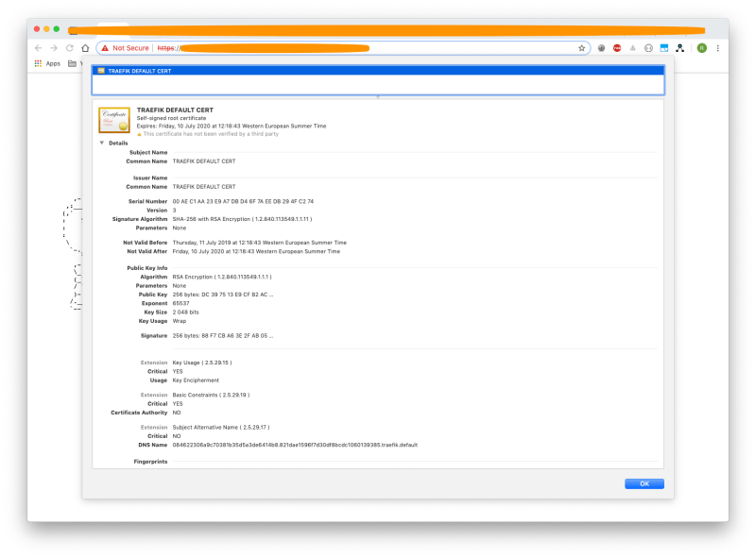Collapse the Details disclosure triangle
Viewport: 756px width, 558px height.
(102, 143)
